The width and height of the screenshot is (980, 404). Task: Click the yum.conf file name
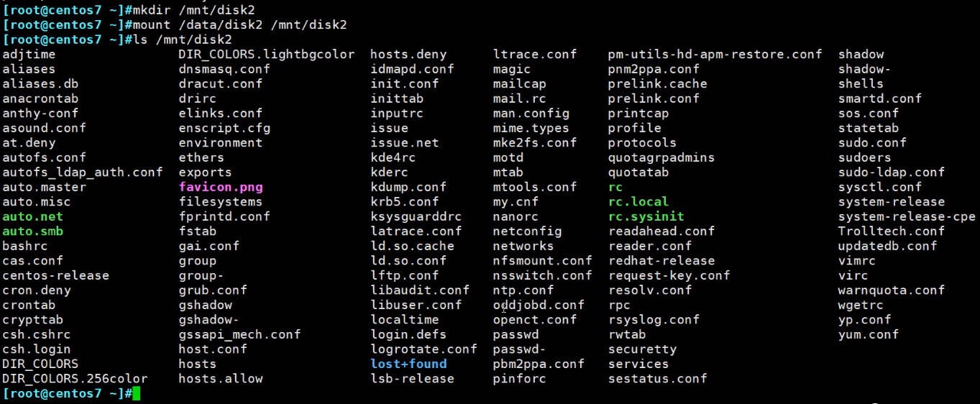[x=869, y=334]
